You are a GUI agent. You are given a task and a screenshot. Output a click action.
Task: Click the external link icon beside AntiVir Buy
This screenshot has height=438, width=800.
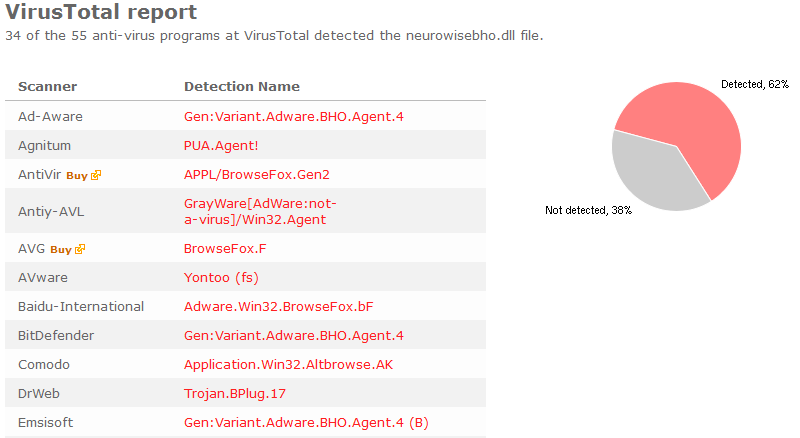(x=96, y=175)
